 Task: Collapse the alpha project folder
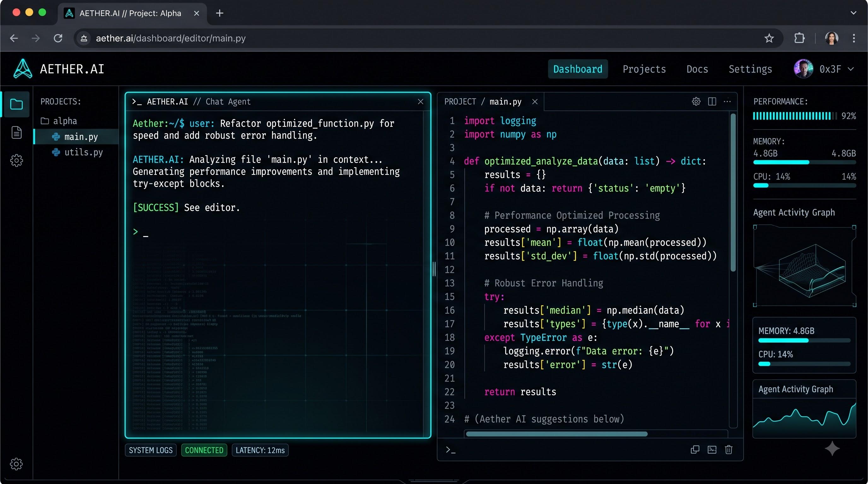[59, 121]
